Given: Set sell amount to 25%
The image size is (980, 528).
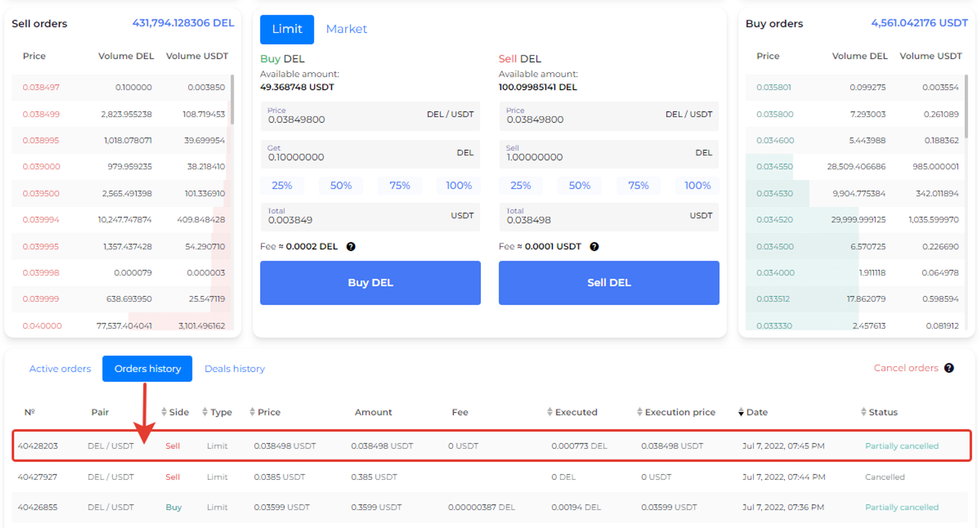Looking at the screenshot, I should click(520, 186).
